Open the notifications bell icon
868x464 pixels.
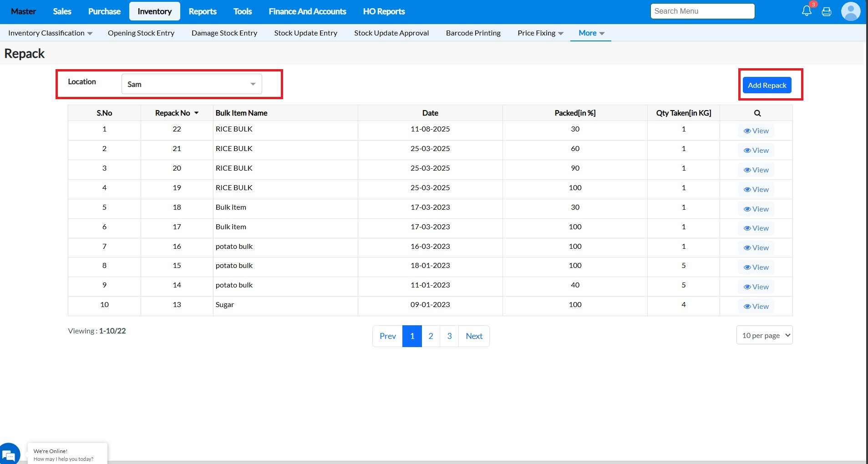[806, 11]
